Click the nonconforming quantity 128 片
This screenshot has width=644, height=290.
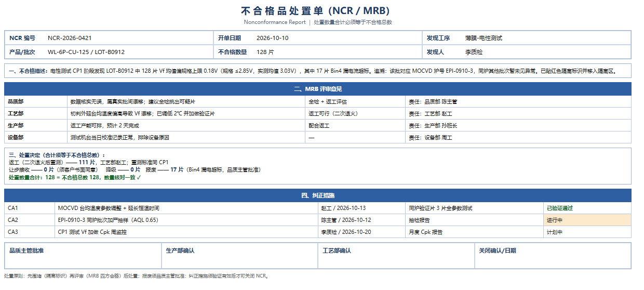point(265,52)
